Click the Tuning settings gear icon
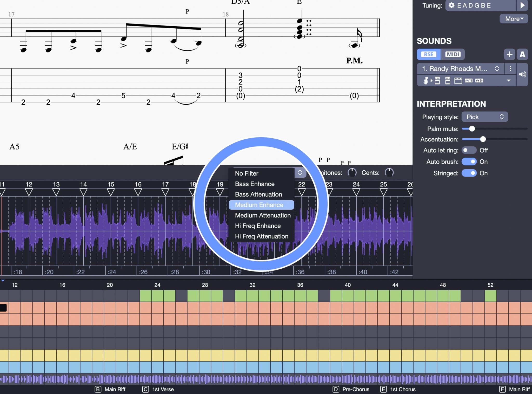 tap(451, 5)
